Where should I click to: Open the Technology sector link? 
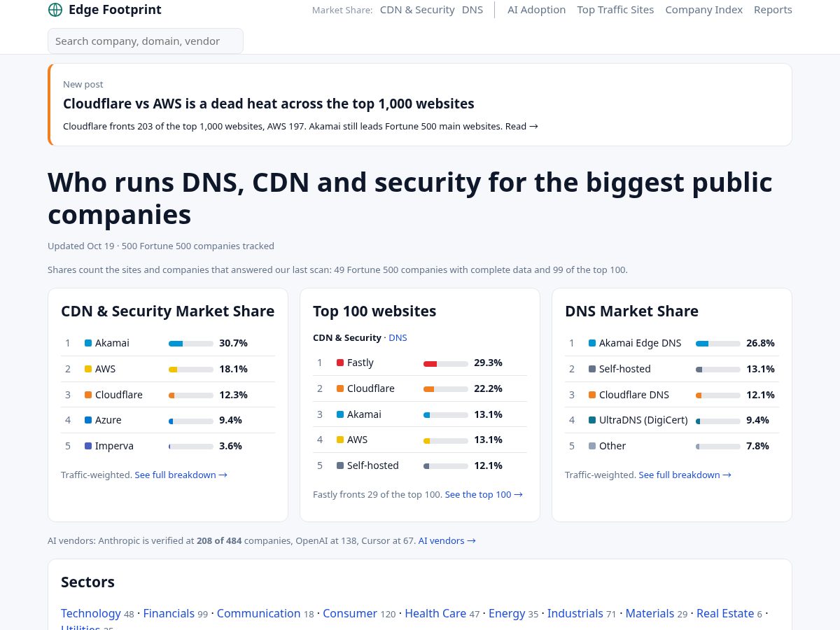(x=91, y=613)
